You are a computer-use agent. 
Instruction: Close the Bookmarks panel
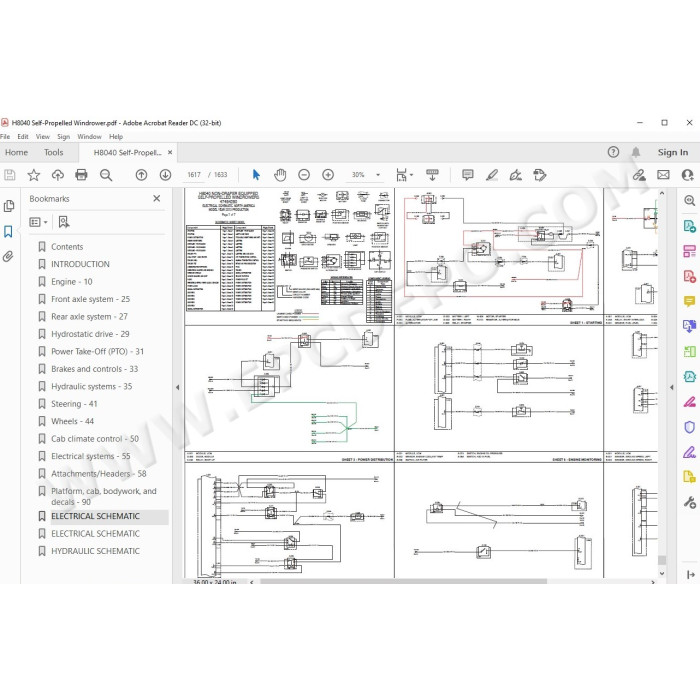pyautogui.click(x=157, y=198)
